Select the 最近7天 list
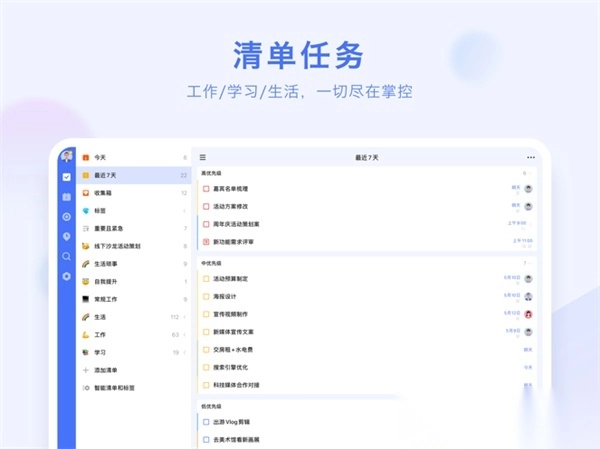 pos(134,175)
